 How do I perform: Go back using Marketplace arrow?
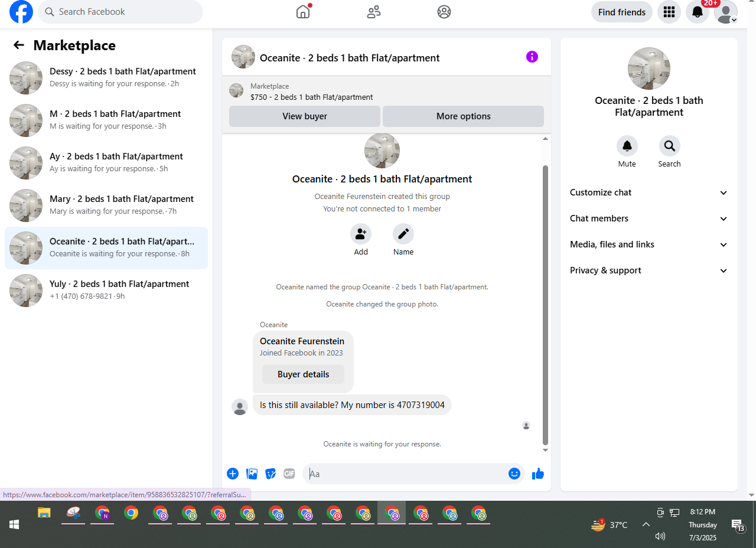tap(19, 45)
